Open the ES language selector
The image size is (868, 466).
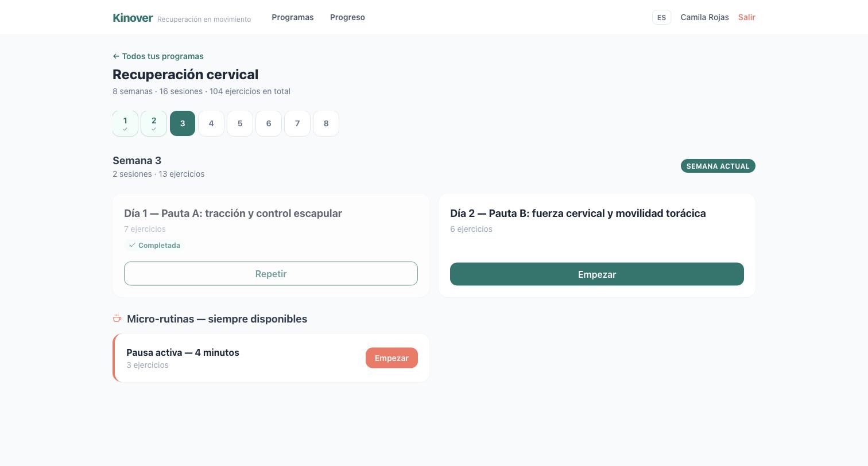tap(661, 17)
